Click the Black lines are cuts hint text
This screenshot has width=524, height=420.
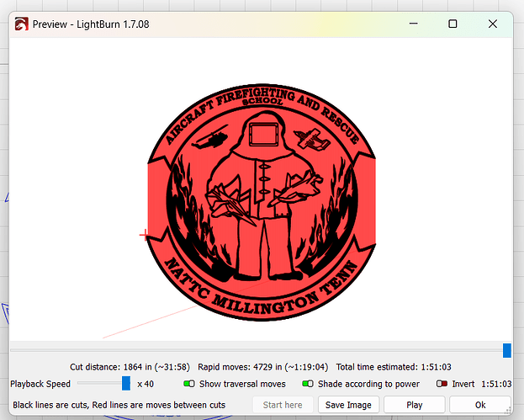119,405
